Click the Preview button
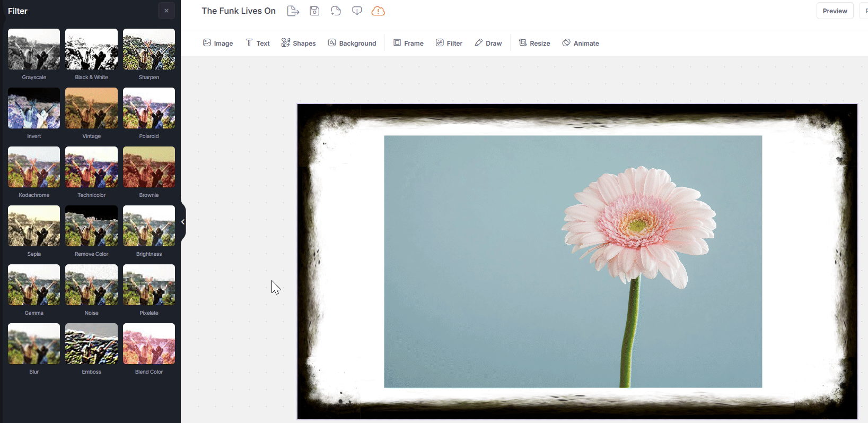868x423 pixels. [835, 11]
